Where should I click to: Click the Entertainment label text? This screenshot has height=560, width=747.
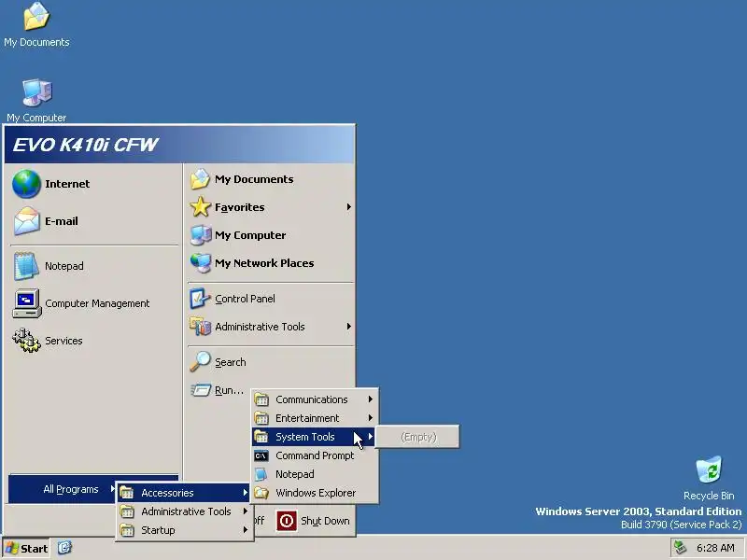[307, 418]
